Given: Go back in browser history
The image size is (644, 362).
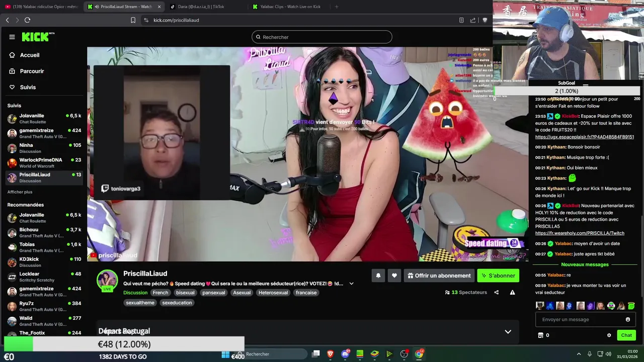Looking at the screenshot, I should 7,20.
